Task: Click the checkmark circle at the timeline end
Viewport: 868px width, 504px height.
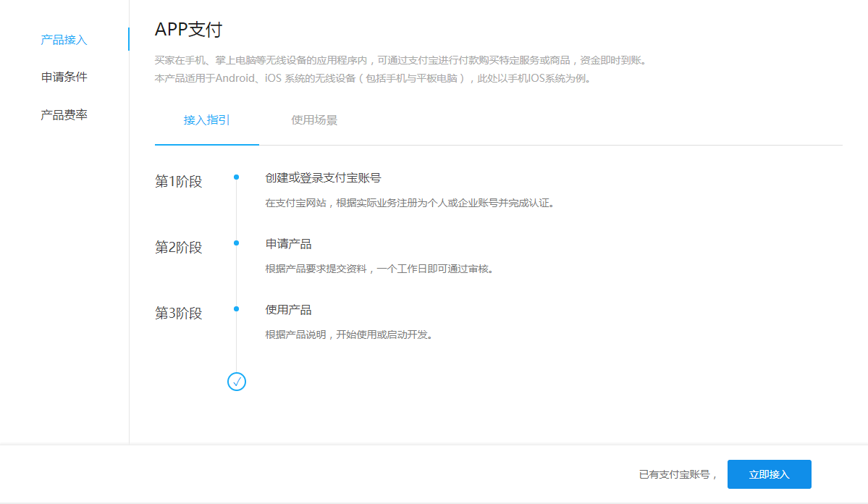Action: point(237,382)
